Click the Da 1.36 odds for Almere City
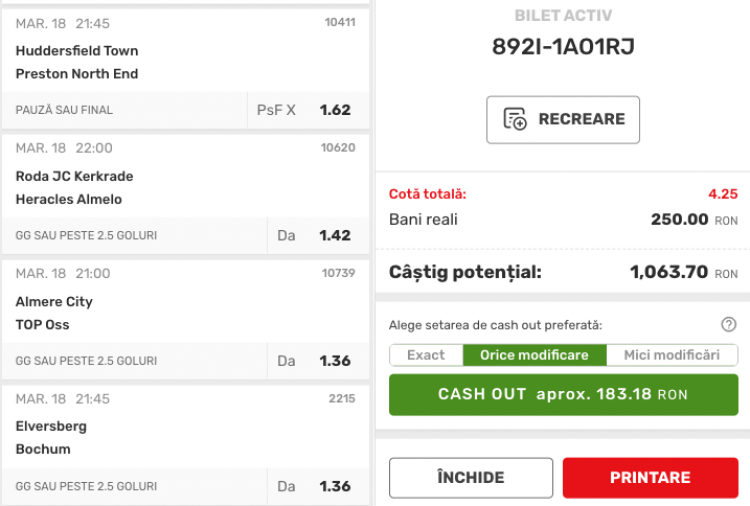Viewport: 750px width, 506px height. pyautogui.click(x=335, y=361)
